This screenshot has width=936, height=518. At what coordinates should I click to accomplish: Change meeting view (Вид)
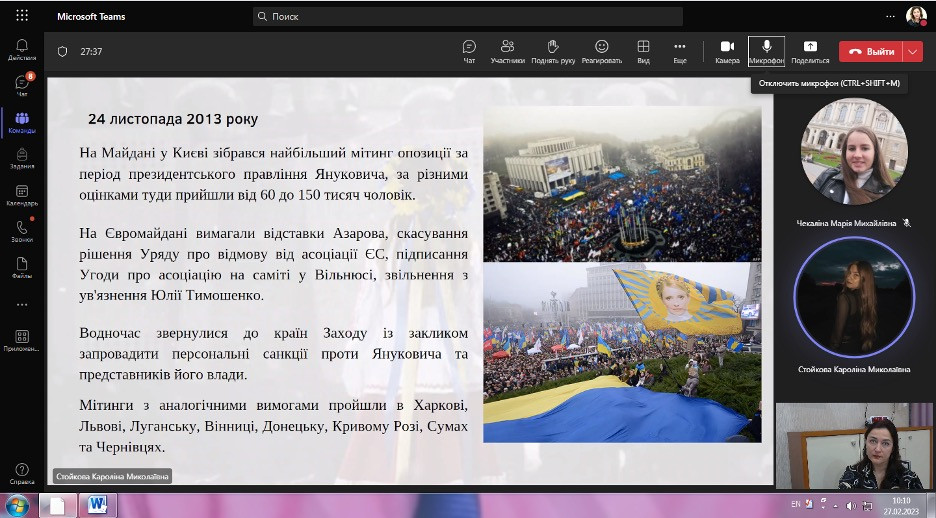pyautogui.click(x=644, y=52)
